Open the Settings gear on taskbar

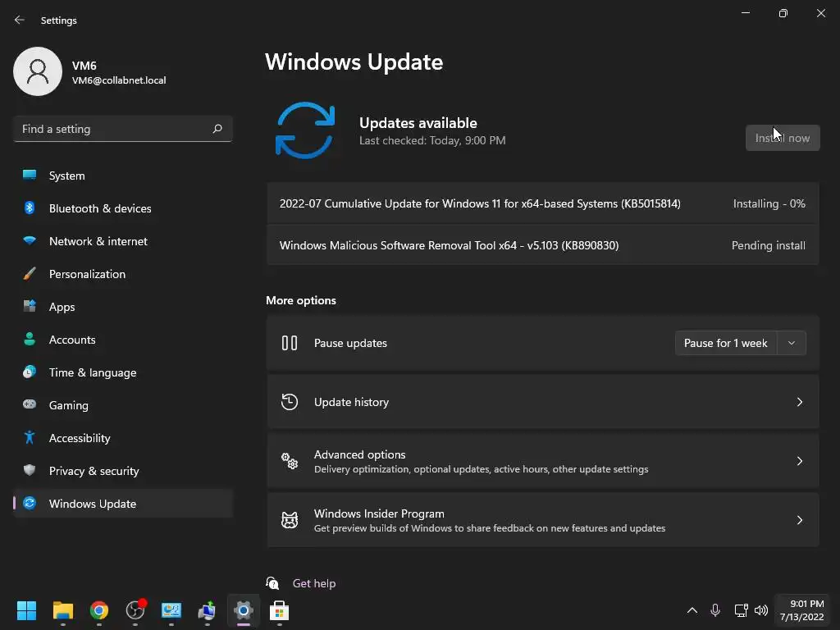pyautogui.click(x=243, y=610)
